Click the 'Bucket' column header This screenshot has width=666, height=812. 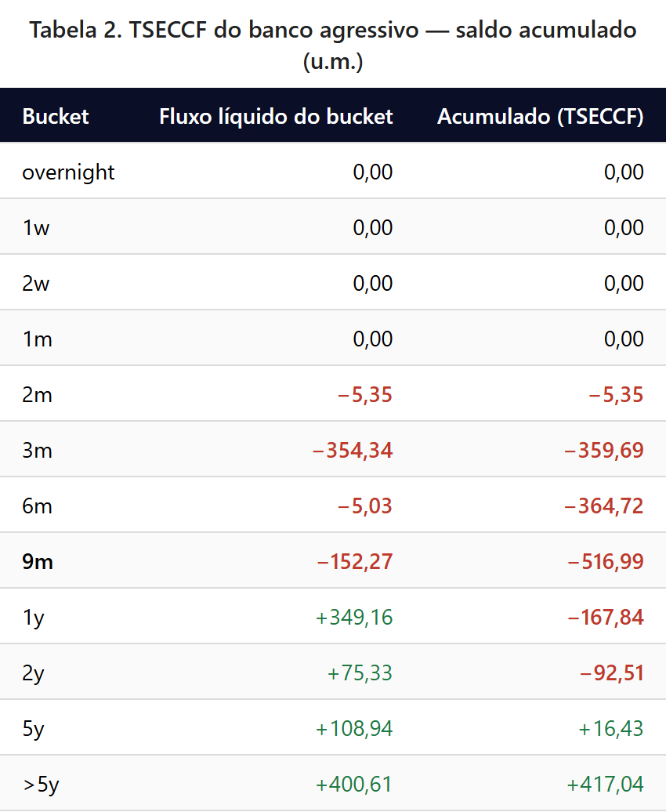[x=56, y=117]
